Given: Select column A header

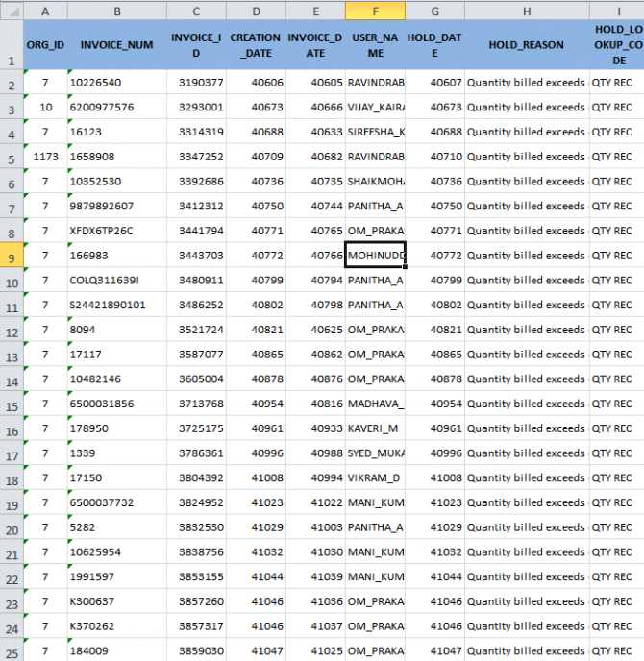Looking at the screenshot, I should tap(45, 10).
